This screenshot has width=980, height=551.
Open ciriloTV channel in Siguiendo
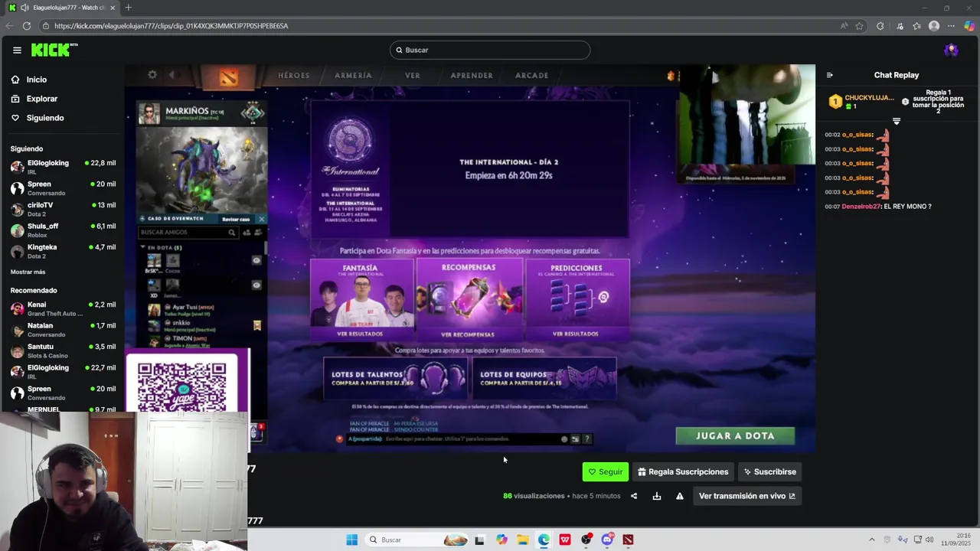pyautogui.click(x=63, y=209)
